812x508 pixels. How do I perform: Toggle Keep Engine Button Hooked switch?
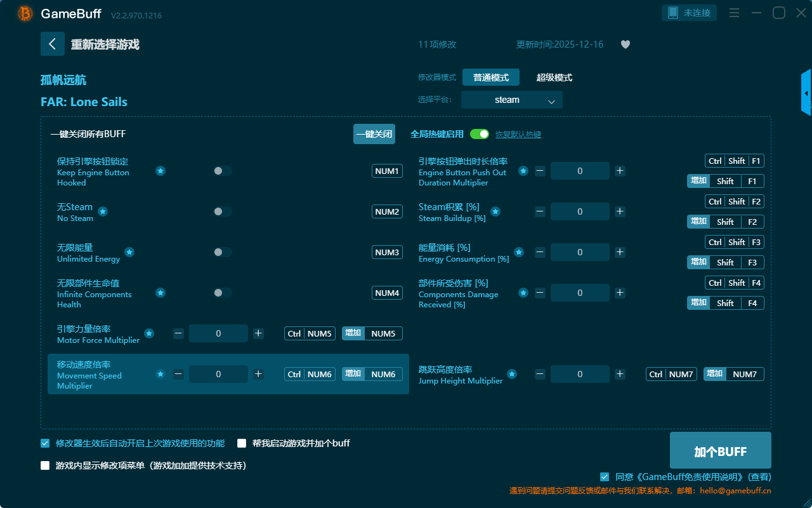(222, 171)
